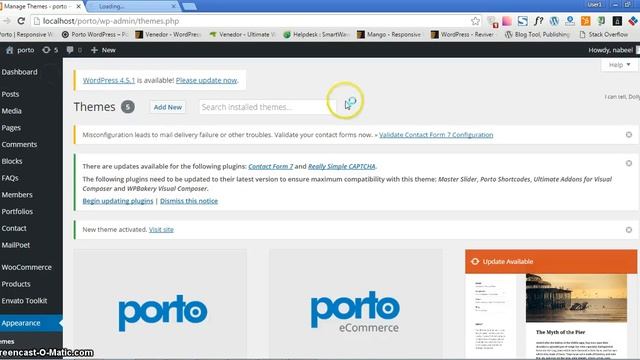Open Dashboard in the sidebar

coord(19,72)
